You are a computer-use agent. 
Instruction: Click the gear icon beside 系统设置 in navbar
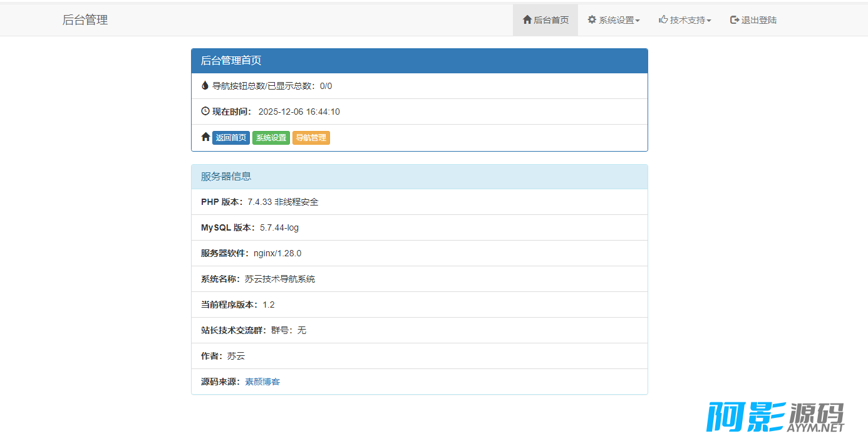[592, 20]
